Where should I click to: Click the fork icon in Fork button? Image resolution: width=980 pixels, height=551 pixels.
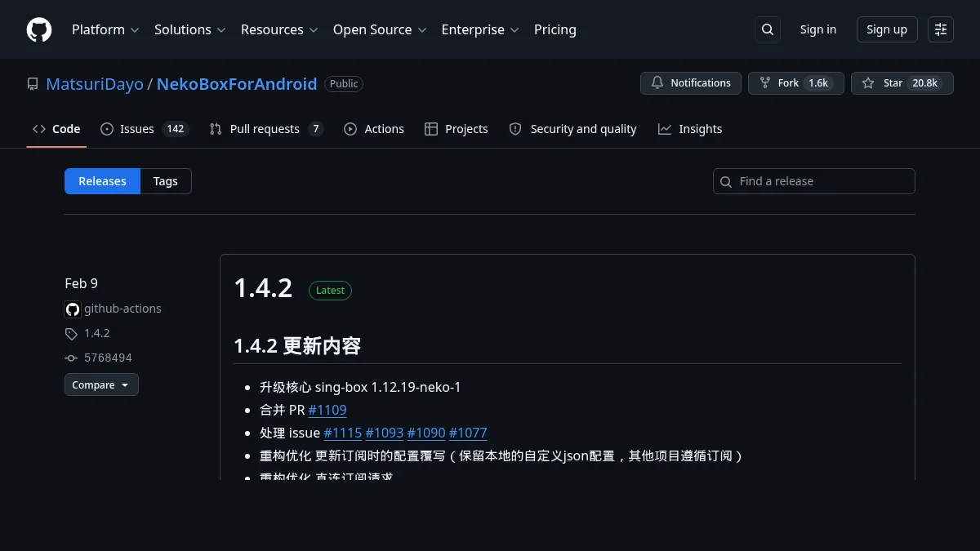tap(765, 83)
